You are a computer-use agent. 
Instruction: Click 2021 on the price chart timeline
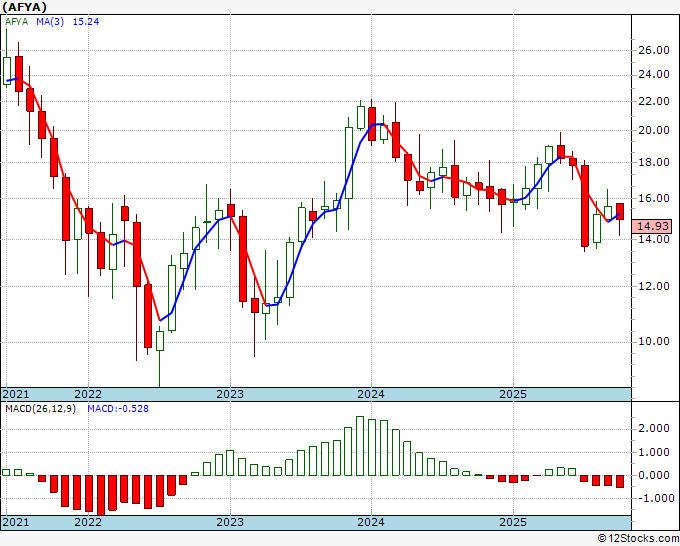tap(16, 394)
